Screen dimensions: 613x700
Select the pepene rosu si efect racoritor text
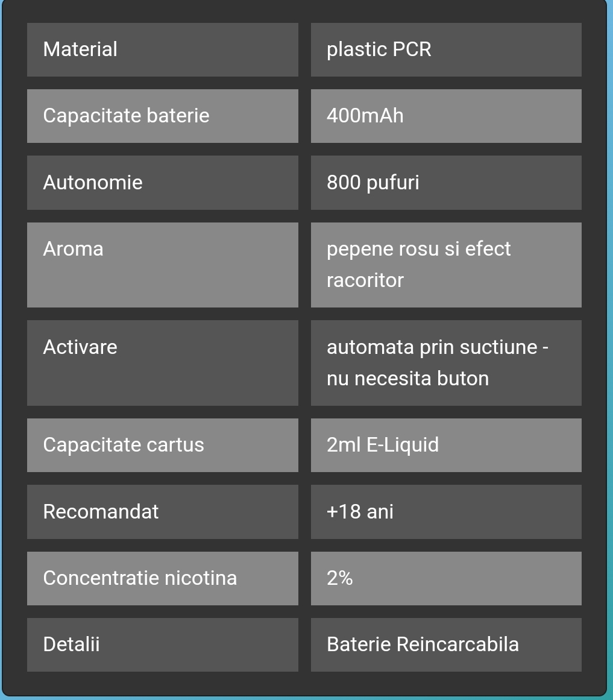click(x=418, y=264)
